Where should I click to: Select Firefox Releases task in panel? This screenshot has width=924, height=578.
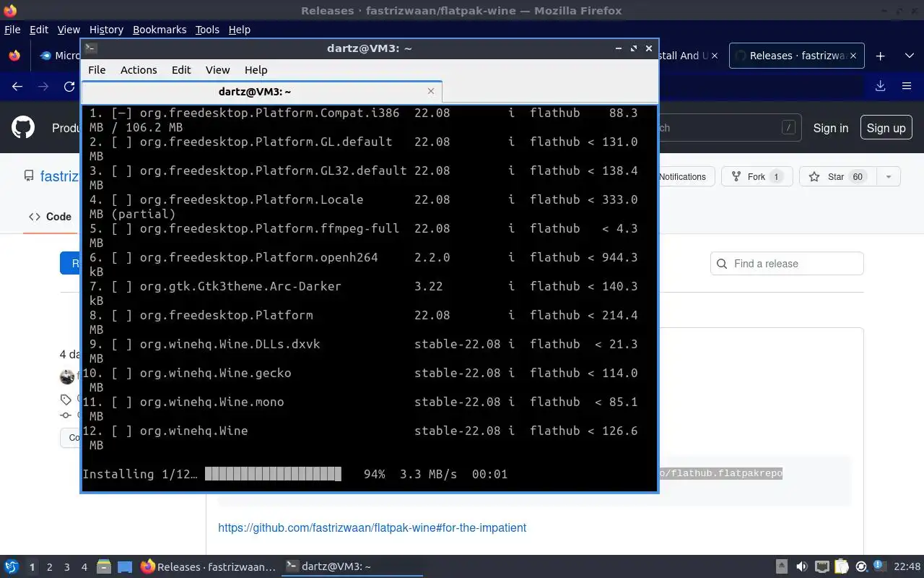pos(208,566)
